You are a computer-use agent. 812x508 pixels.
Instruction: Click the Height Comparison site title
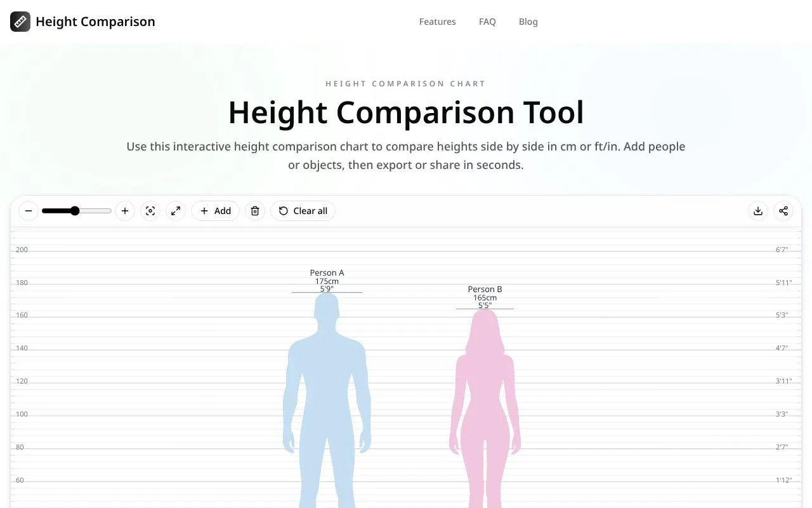pyautogui.click(x=95, y=22)
